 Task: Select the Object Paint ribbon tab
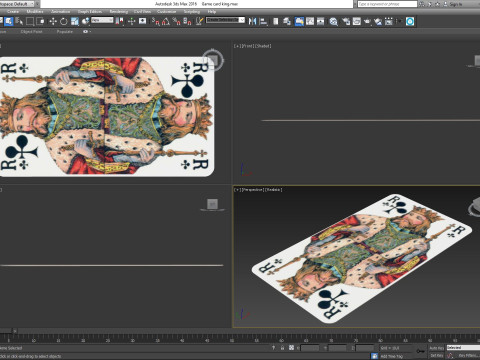pos(31,32)
